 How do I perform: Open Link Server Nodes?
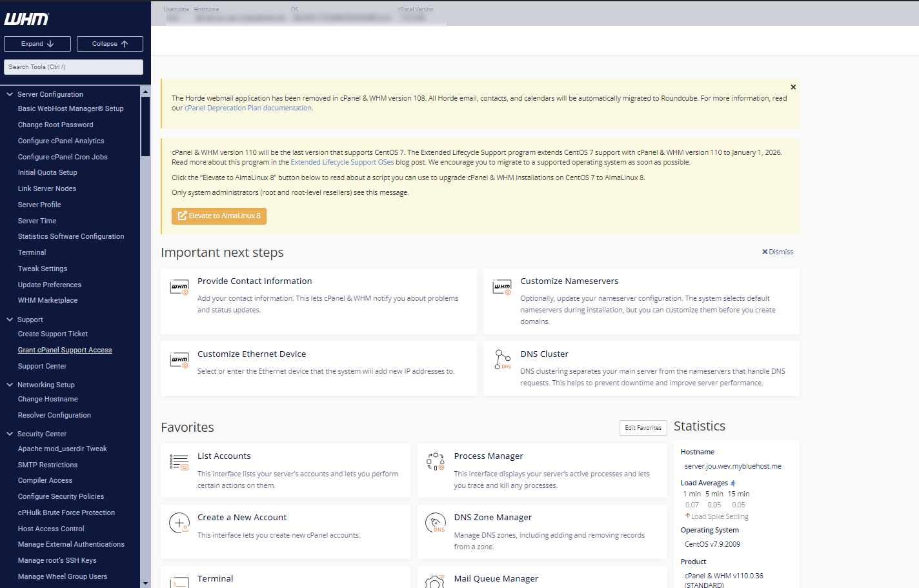coord(47,188)
